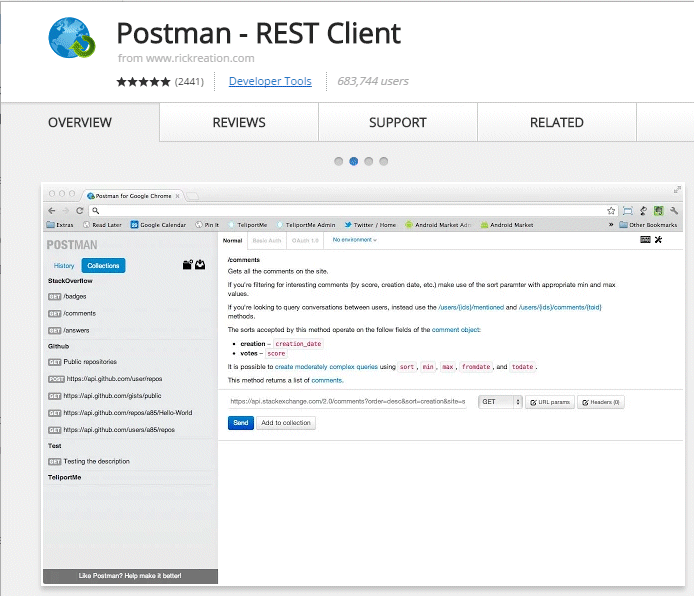
Task: Select the POST api.github.com/user/repos request
Action: pyautogui.click(x=105, y=379)
